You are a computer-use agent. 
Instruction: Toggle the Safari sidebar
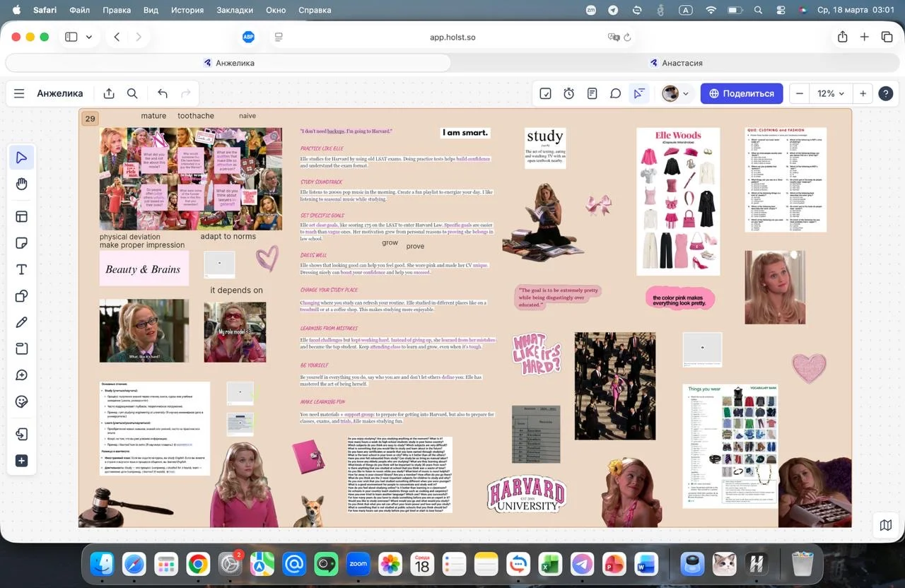pyautogui.click(x=71, y=37)
